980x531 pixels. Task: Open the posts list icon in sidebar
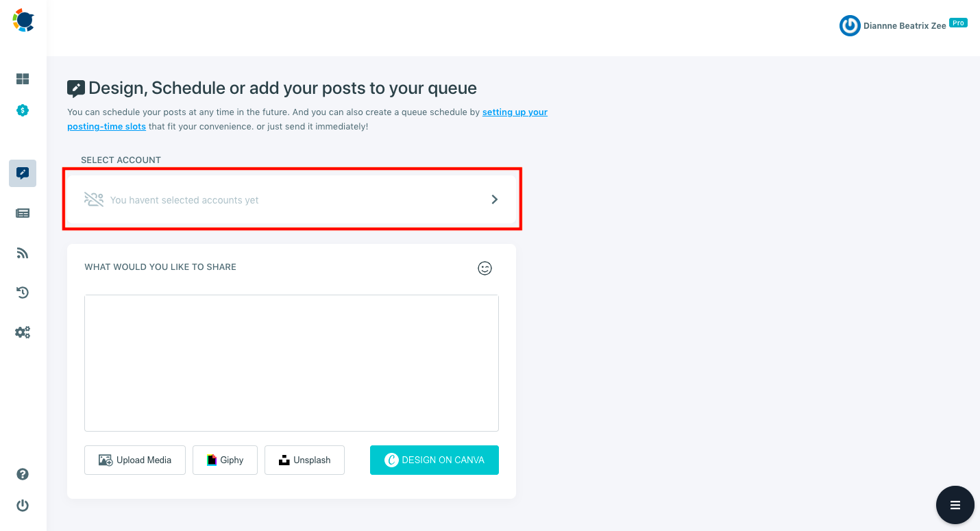(22, 213)
